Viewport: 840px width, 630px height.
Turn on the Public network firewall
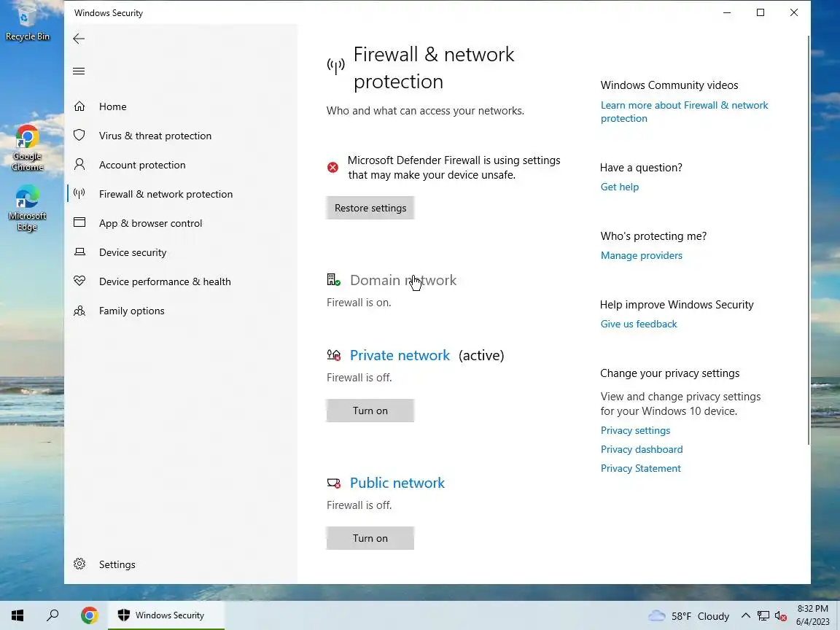pos(370,538)
